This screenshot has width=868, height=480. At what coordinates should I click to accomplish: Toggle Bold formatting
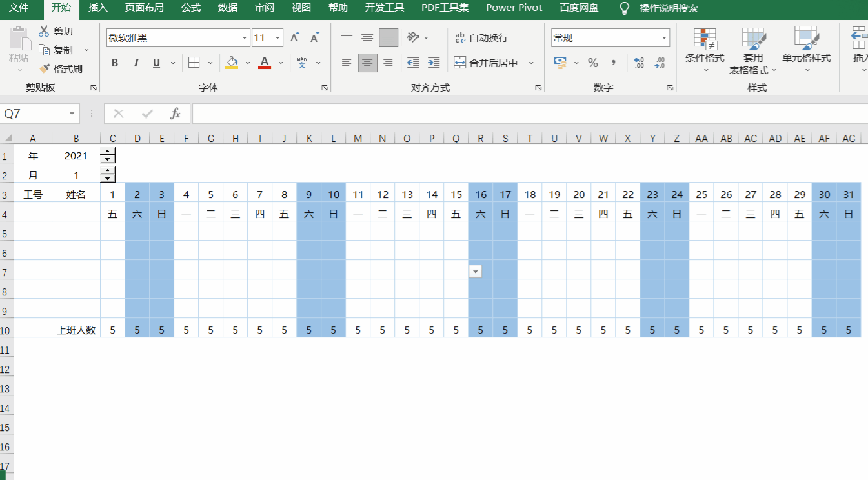click(x=115, y=63)
